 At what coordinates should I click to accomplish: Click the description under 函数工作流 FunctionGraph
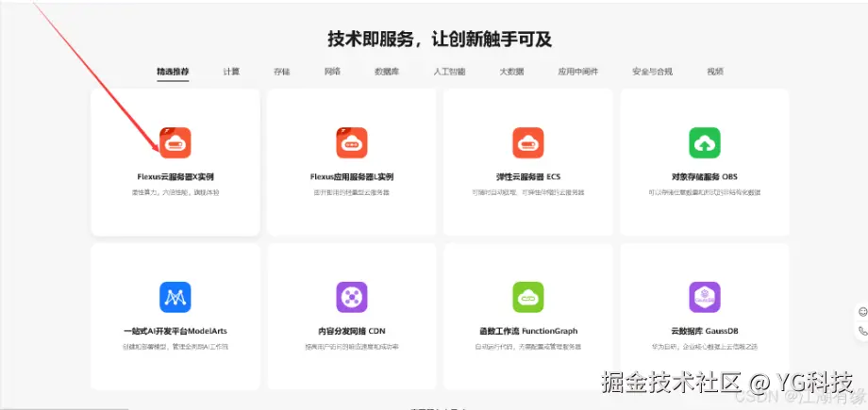[528, 347]
